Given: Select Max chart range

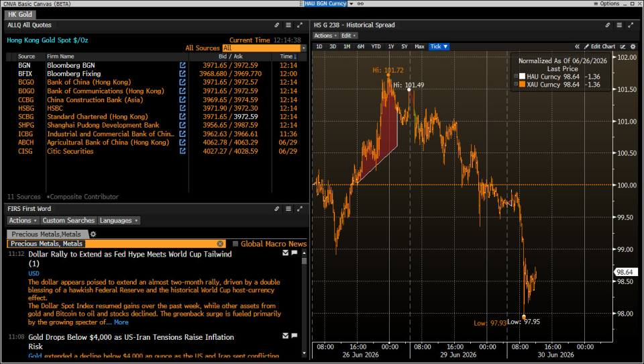Looking at the screenshot, I should pyautogui.click(x=419, y=46).
